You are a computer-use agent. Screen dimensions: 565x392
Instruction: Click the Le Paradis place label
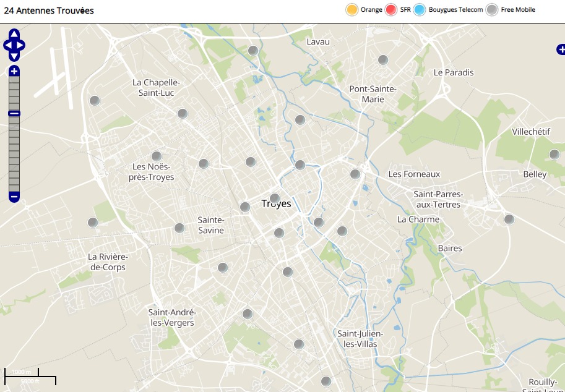coord(453,72)
